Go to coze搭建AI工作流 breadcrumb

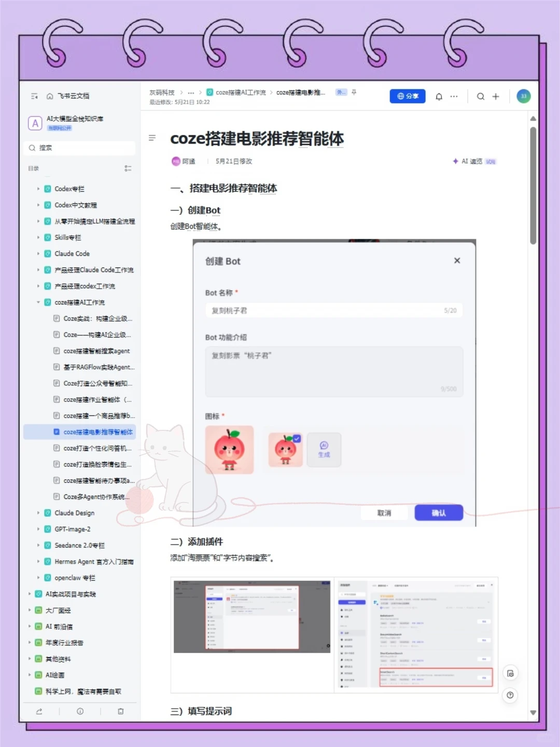point(240,92)
